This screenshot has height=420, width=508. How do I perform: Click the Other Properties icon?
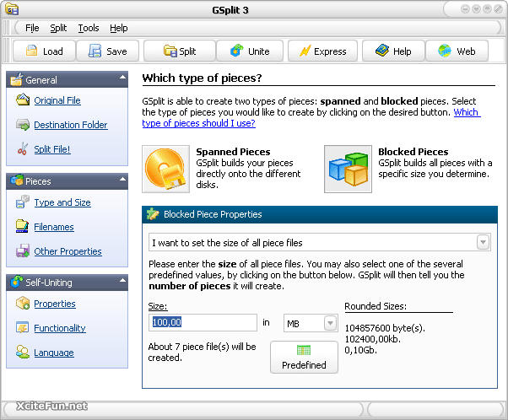[23, 251]
